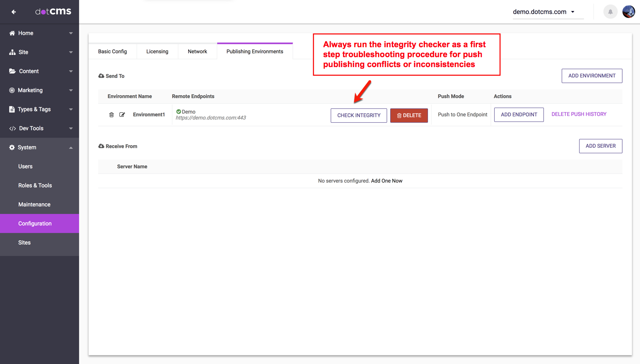Open the notifications bell

click(x=610, y=12)
